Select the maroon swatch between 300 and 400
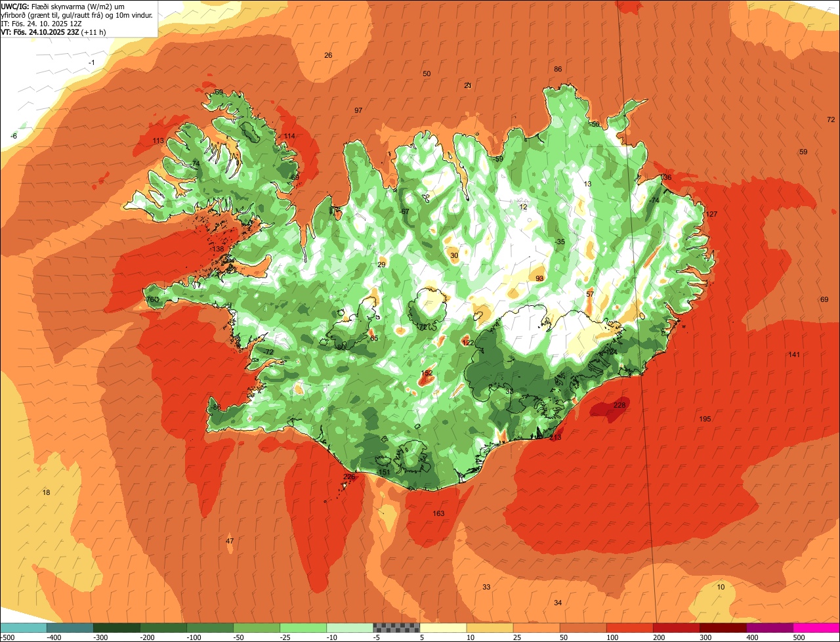Image resolution: width=840 pixels, height=642 pixels. click(722, 628)
